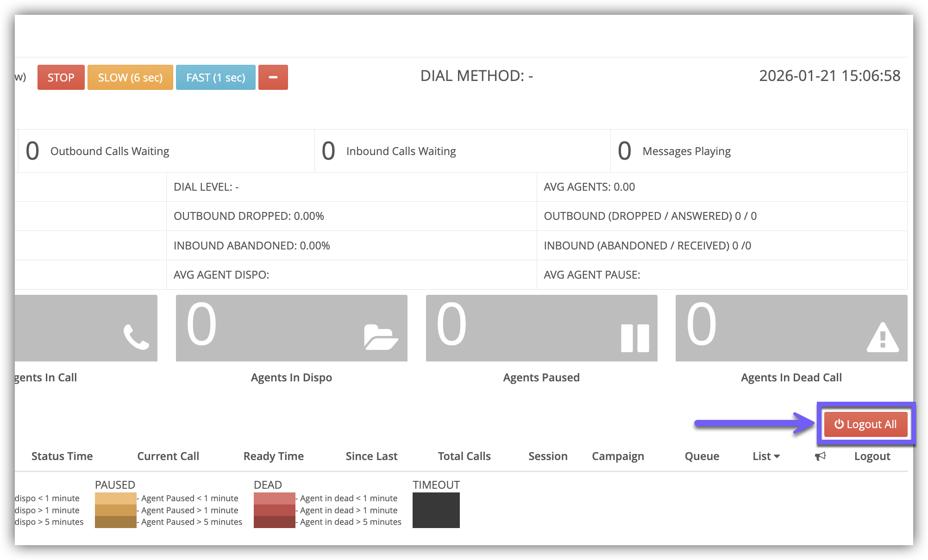Click the black TIMEOUT color swatch

pos(436,510)
